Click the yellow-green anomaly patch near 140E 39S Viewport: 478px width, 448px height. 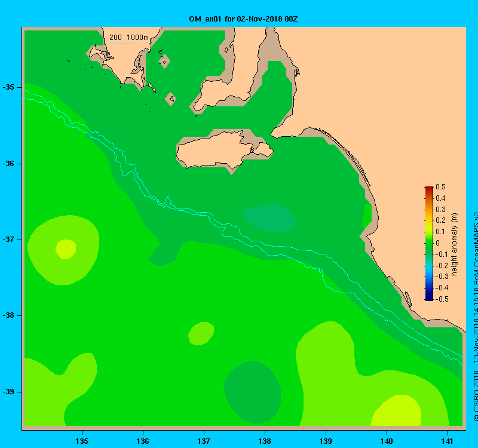(396, 411)
